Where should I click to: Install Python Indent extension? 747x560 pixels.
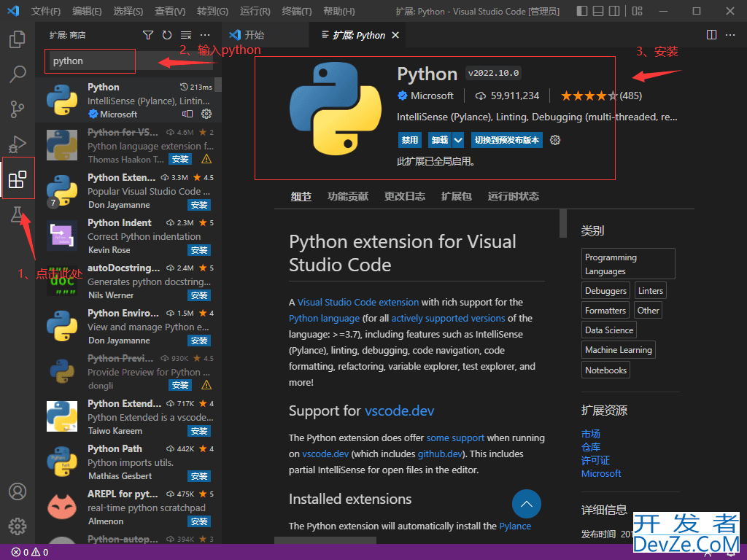198,250
